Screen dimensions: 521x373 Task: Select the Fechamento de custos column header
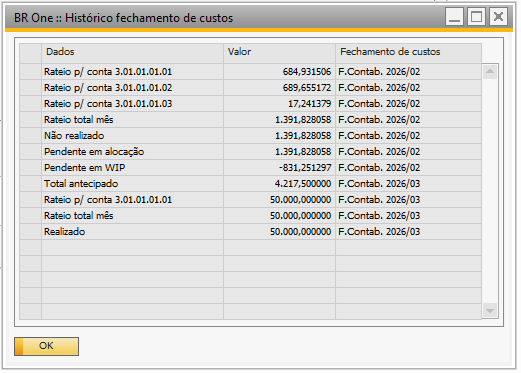click(x=408, y=53)
